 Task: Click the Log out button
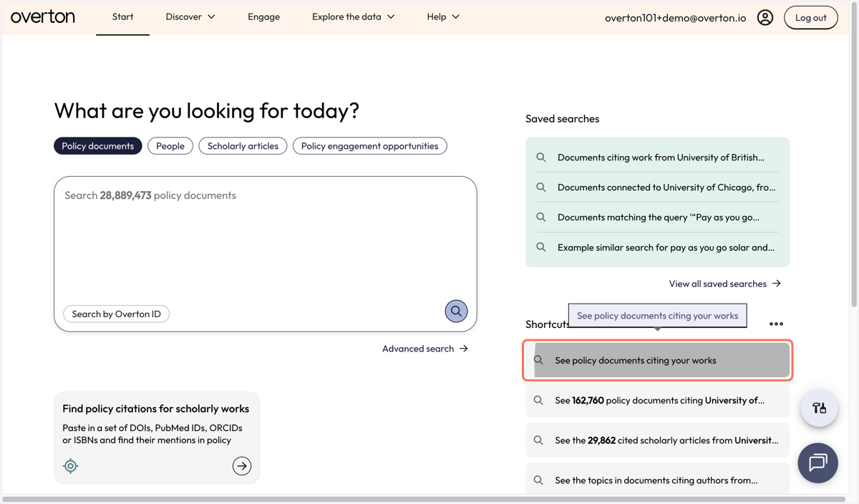pos(811,17)
